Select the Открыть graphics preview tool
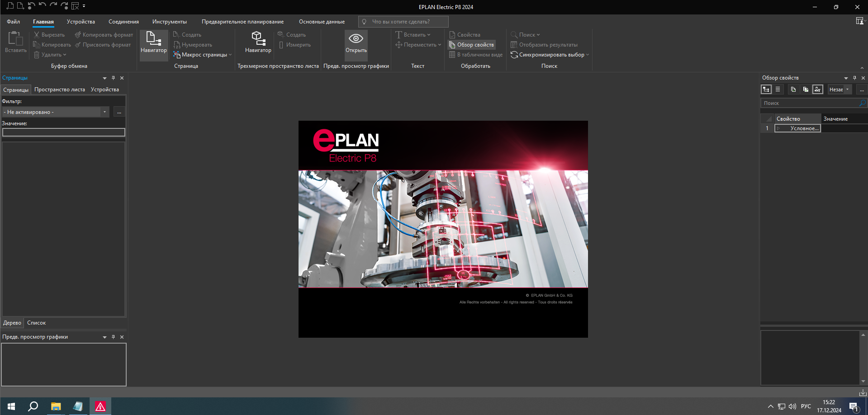Viewport: 868px width, 415px height. point(356,44)
